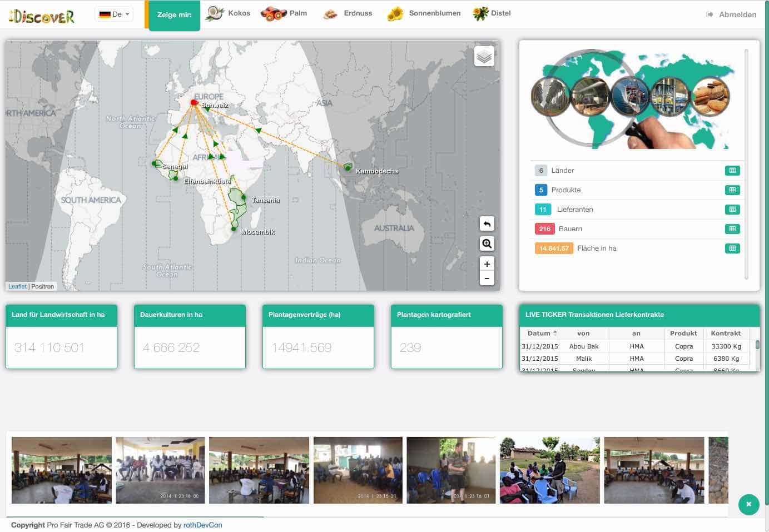Sort the ticker by Datum column
Image resolution: width=769 pixels, height=532 pixels.
539,334
